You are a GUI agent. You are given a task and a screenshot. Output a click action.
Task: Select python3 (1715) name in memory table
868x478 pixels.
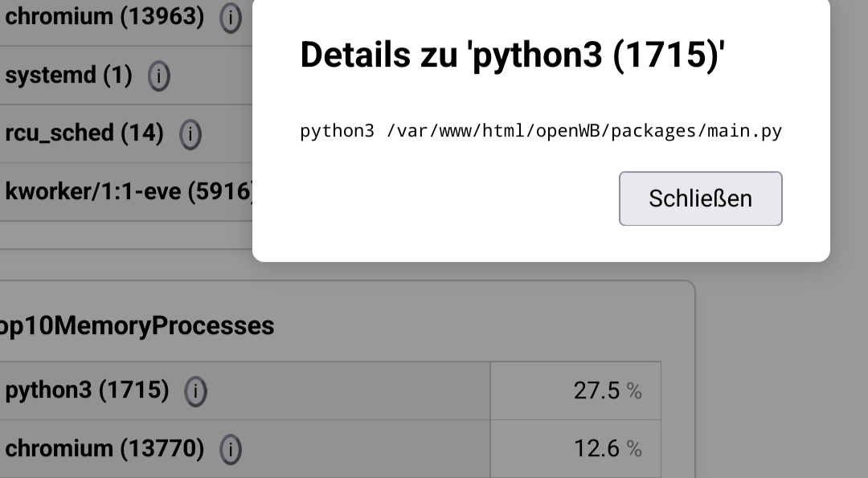point(87,390)
